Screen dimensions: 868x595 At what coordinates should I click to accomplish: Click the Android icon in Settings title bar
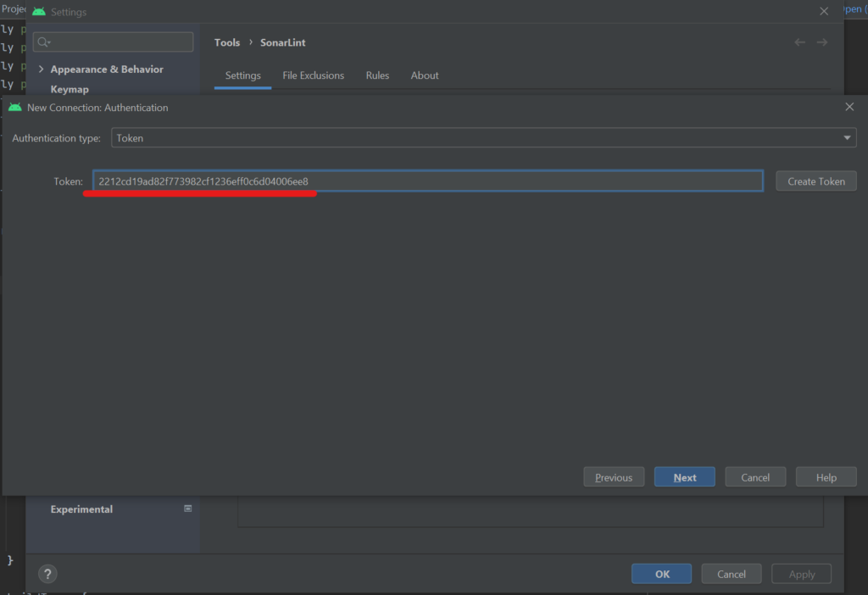pyautogui.click(x=39, y=11)
